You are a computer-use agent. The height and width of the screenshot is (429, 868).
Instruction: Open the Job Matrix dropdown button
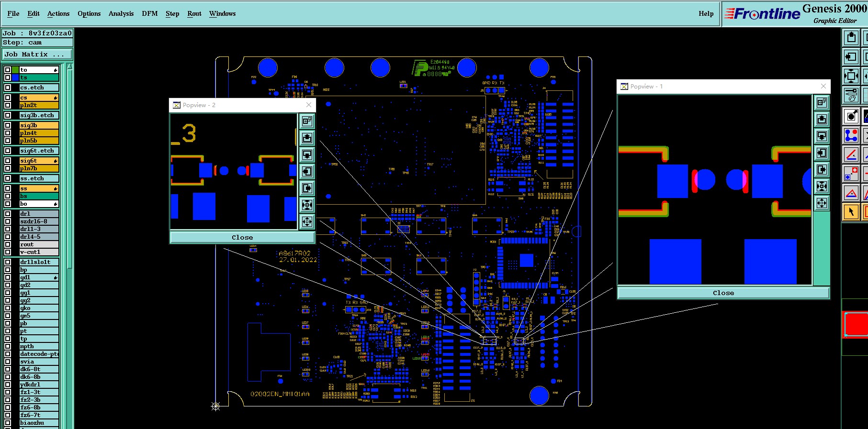37,55
